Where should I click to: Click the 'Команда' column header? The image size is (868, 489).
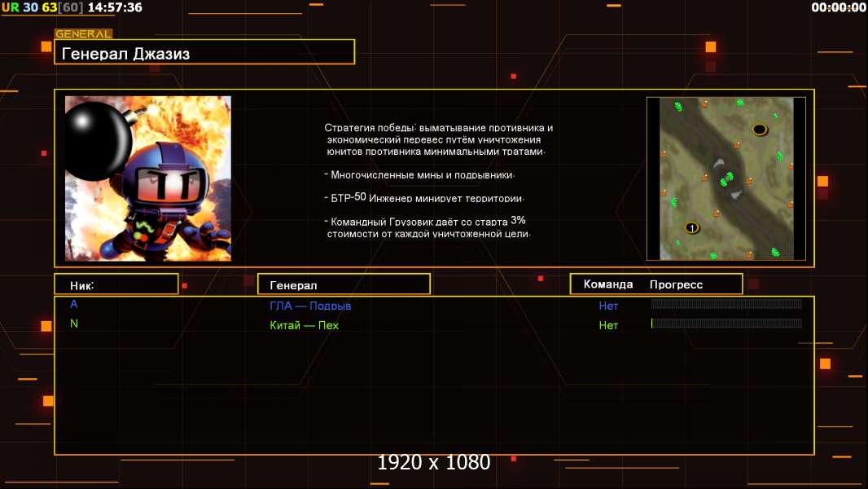(607, 284)
